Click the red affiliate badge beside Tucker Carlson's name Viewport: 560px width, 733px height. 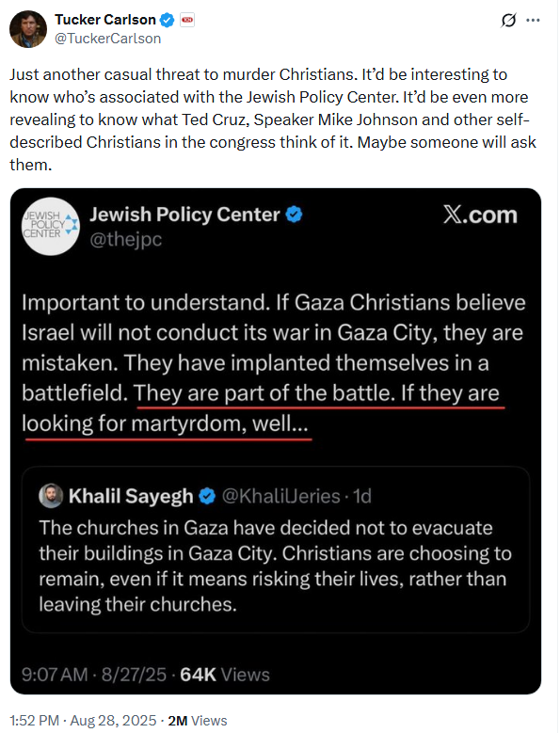[x=187, y=20]
